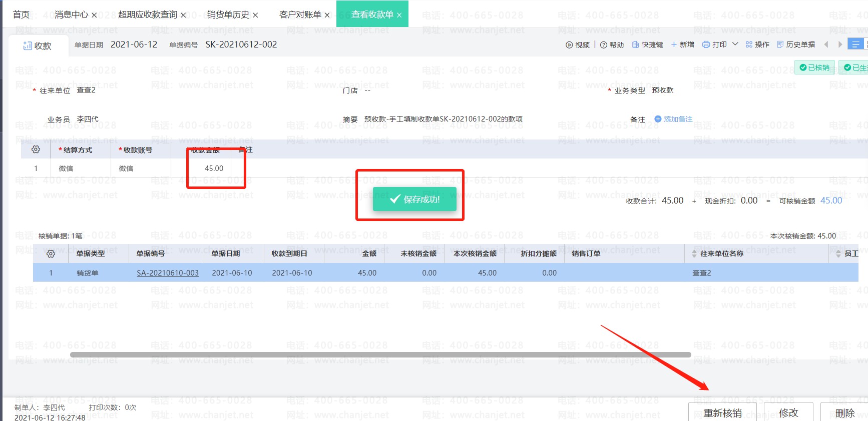Screen dimensions: 868x421
Task: Click the 业务类型 value 预收款
Action: 663,90
